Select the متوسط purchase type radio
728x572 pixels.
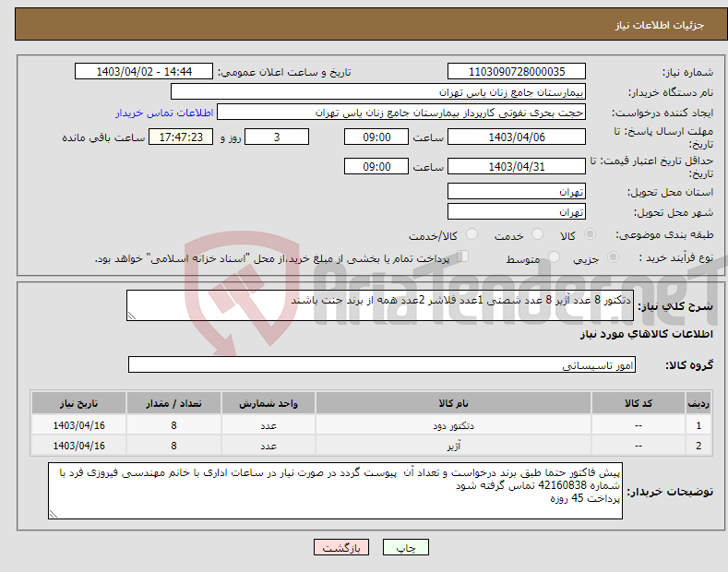pyautogui.click(x=554, y=257)
